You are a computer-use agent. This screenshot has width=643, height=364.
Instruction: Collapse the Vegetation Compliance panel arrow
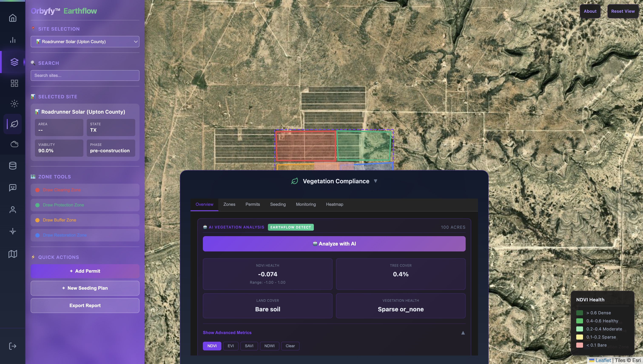point(375,181)
